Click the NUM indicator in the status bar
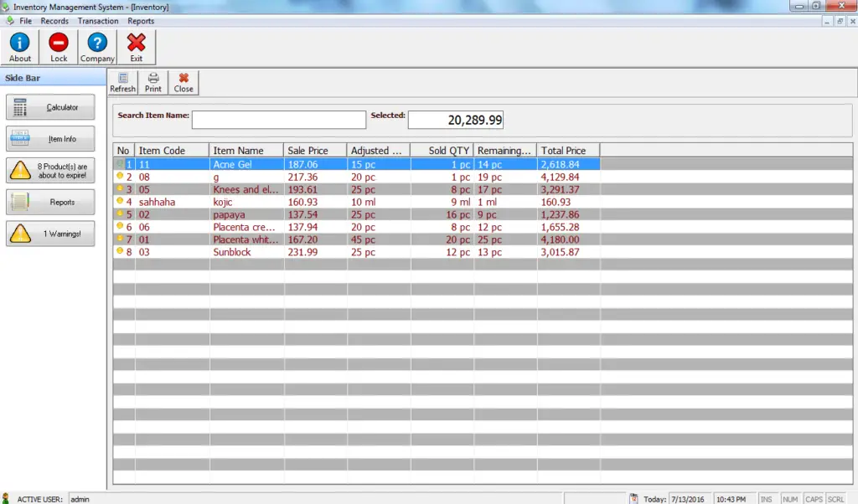The height and width of the screenshot is (504, 858). 792,498
